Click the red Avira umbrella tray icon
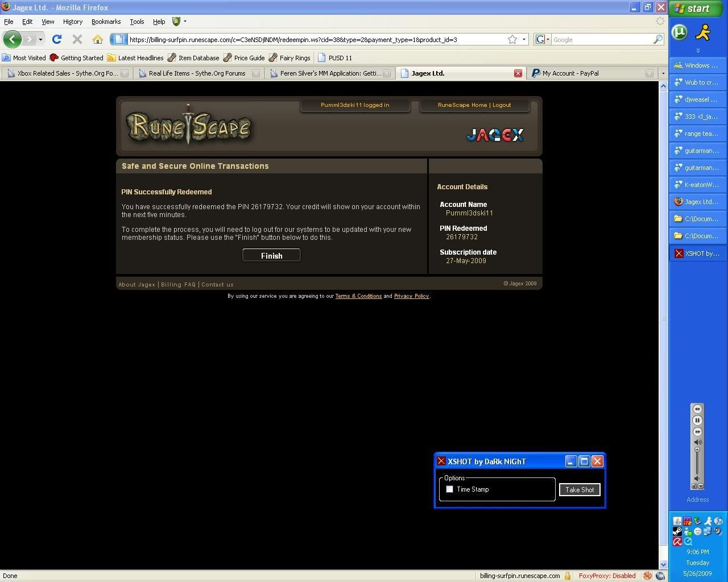This screenshot has width=728, height=582. [x=677, y=542]
